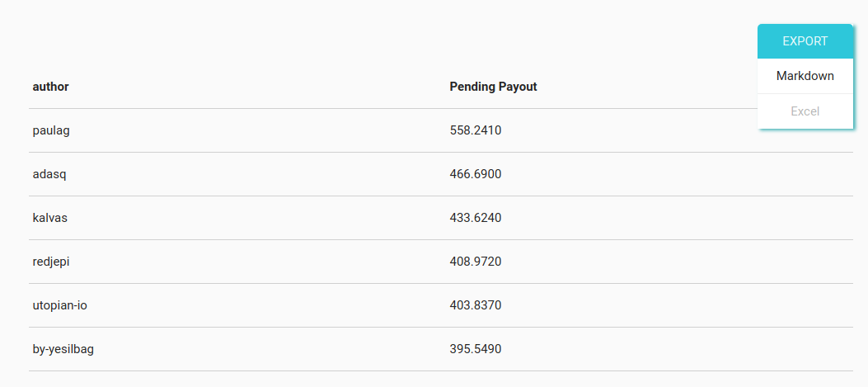Click the 403.8370 payout cell
The height and width of the screenshot is (387, 868).
[x=476, y=305]
